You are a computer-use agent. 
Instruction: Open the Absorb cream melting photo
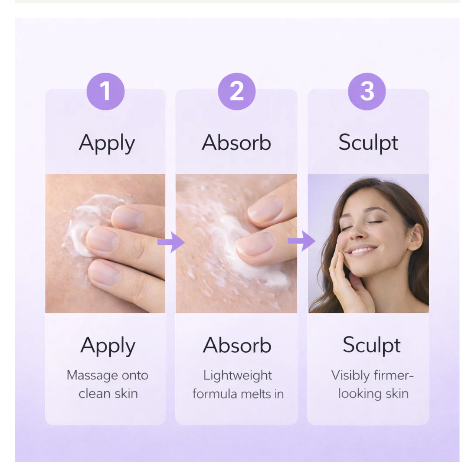236,244
